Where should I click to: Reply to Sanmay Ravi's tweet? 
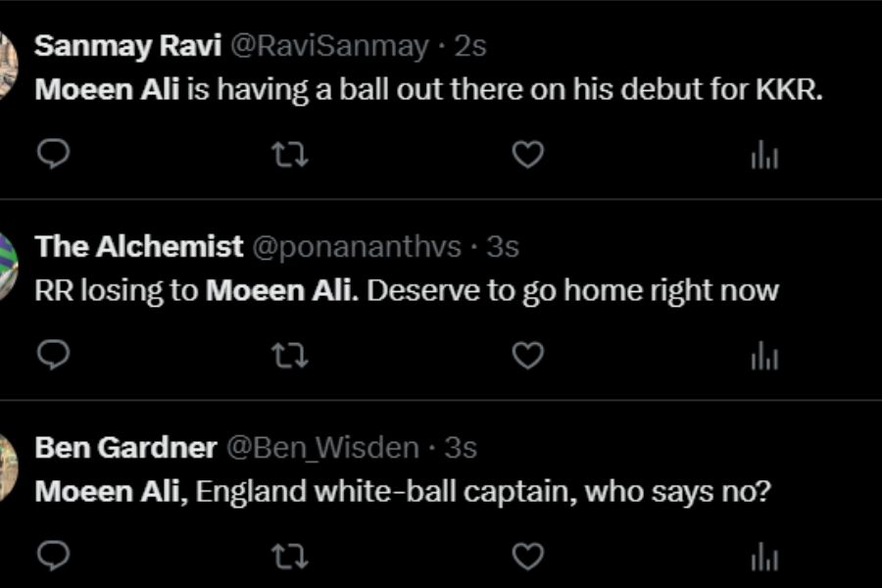tap(53, 155)
